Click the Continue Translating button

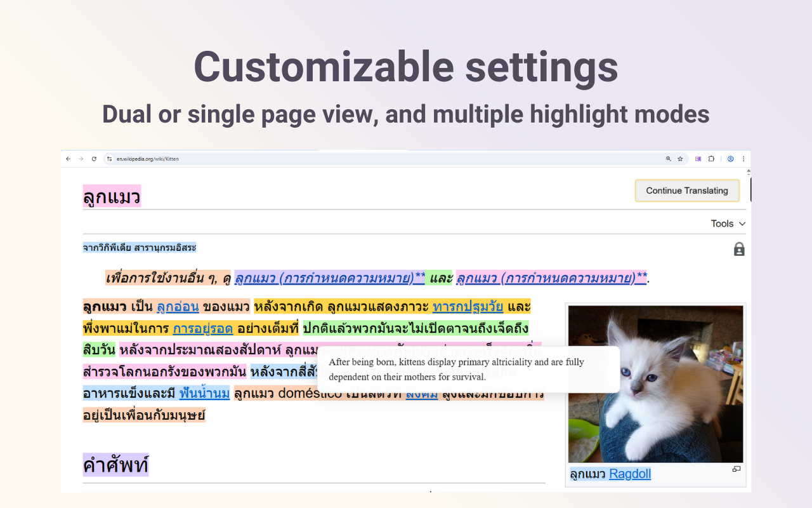pyautogui.click(x=687, y=190)
